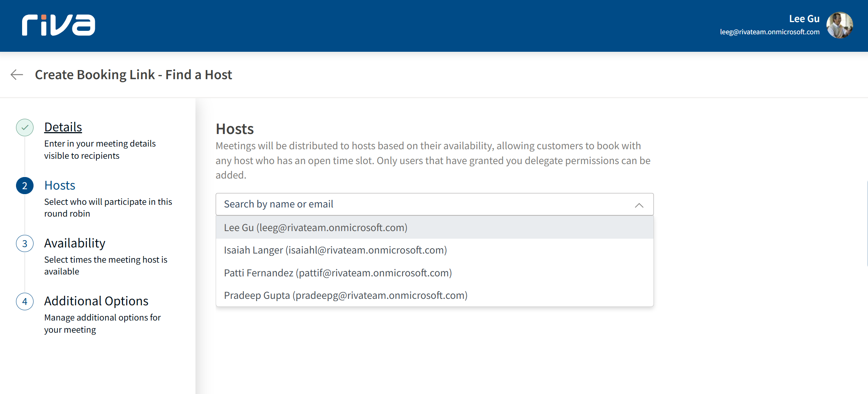
Task: Click the Riva logo in header
Action: (58, 25)
